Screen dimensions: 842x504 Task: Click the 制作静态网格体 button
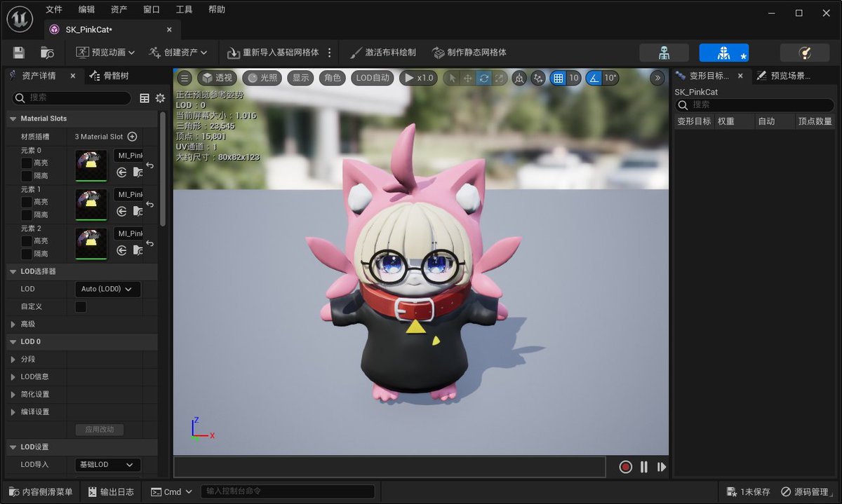click(x=469, y=53)
